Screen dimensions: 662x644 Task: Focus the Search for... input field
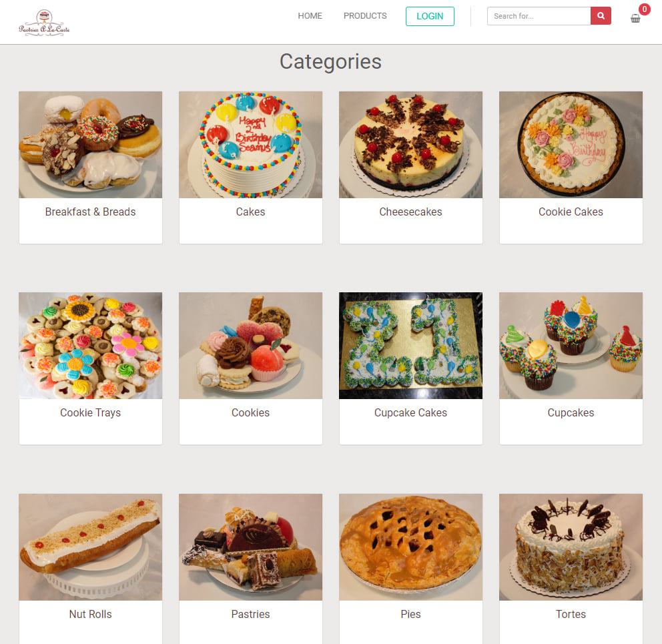[539, 16]
